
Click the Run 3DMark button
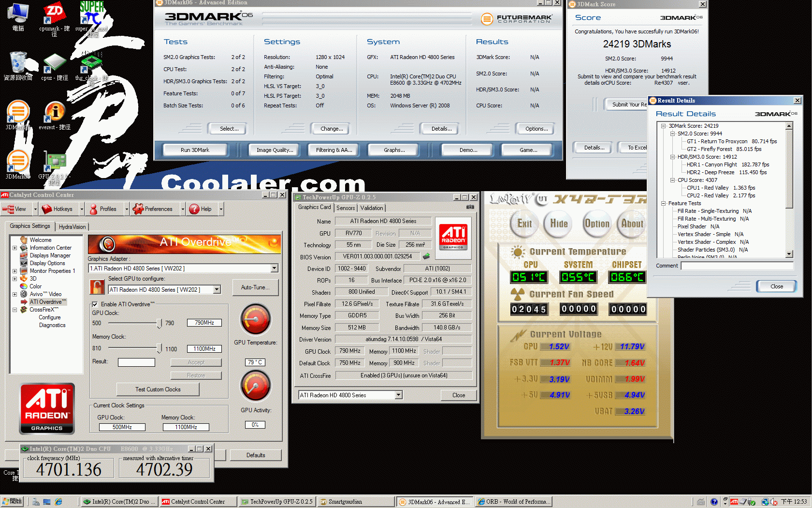(195, 150)
